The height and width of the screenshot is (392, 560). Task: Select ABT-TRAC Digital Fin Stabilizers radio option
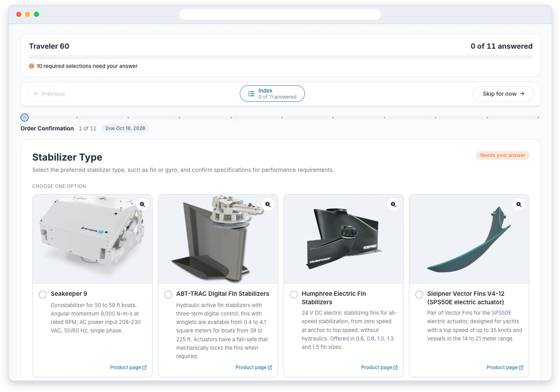(x=168, y=295)
